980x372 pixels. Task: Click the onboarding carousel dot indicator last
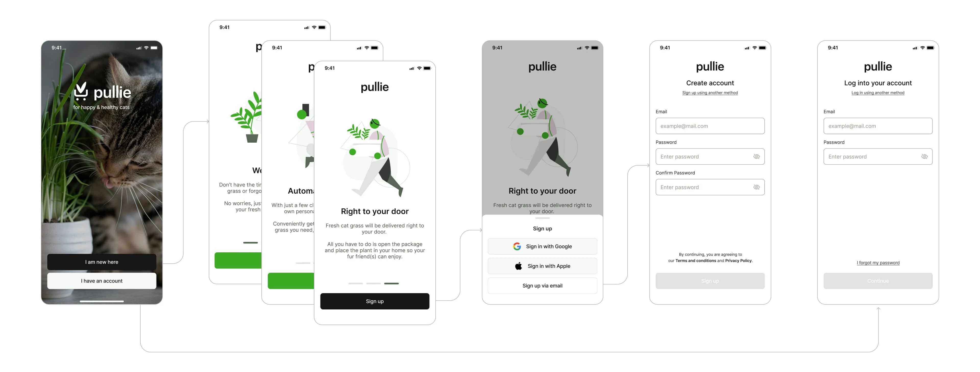coord(392,283)
